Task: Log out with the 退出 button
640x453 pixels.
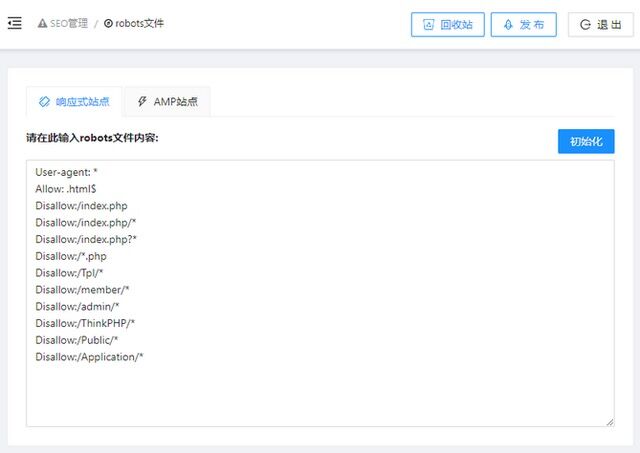Action: click(x=601, y=25)
